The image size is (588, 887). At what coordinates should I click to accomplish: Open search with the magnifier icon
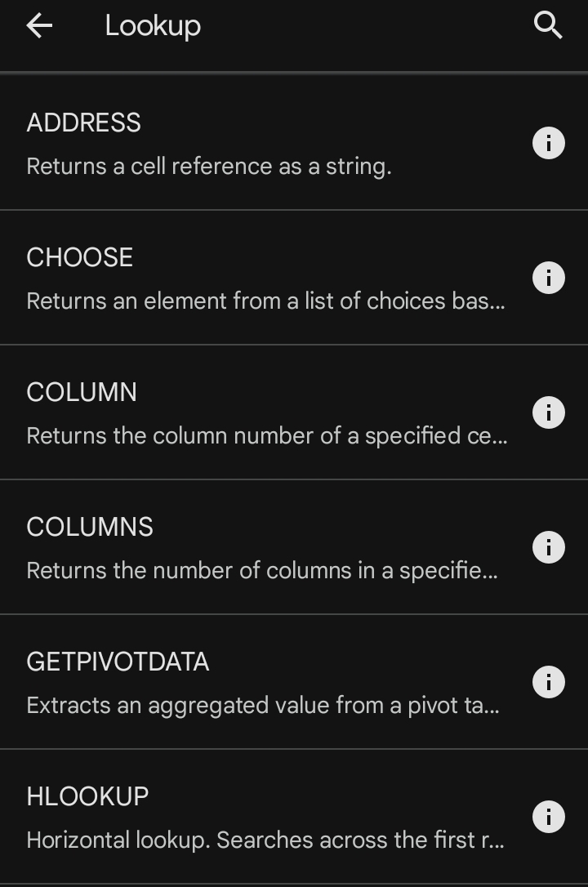[x=548, y=26]
